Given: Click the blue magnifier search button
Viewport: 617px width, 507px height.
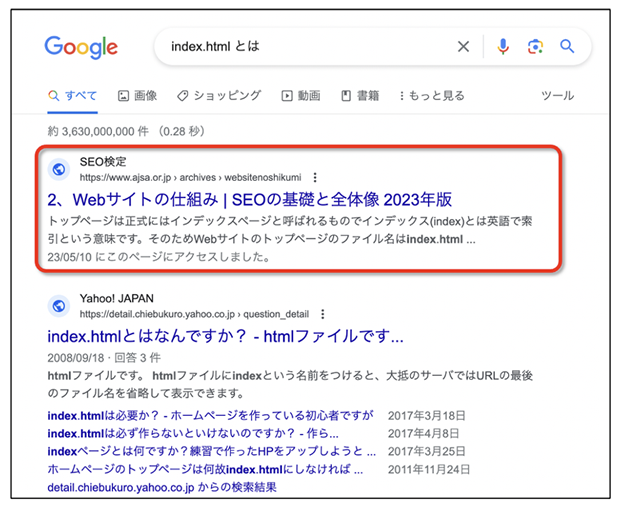Looking at the screenshot, I should (567, 46).
